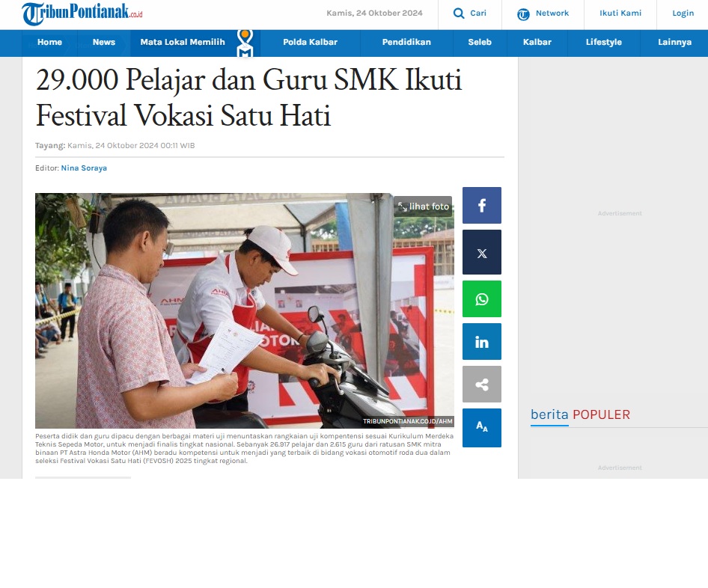
Task: Expand photo with lihat foto
Action: point(423,206)
